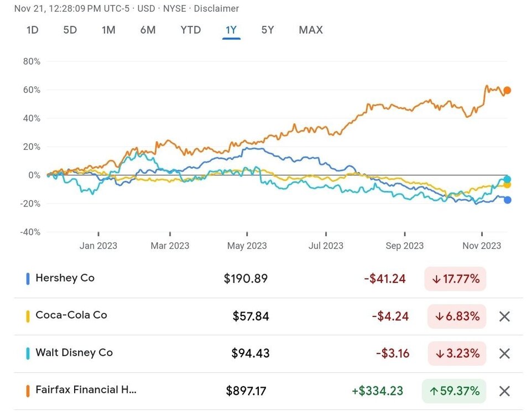
Task: Select the 1Y time range tab
Action: [x=231, y=30]
